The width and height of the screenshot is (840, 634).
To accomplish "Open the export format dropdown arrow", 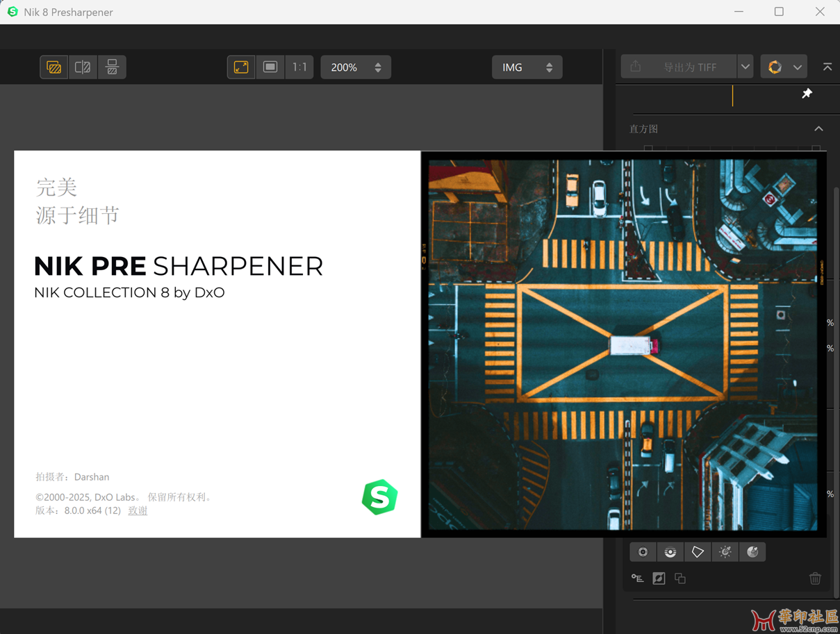I will [x=745, y=67].
